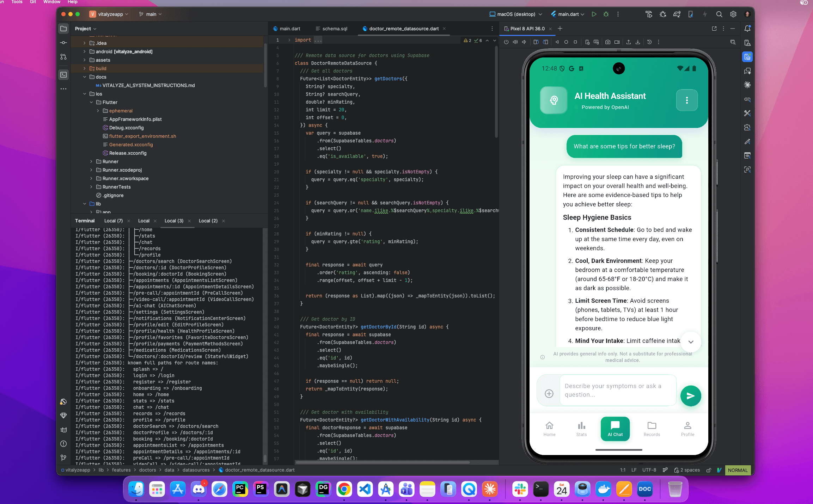Open Search Everywhere with the magnifier icon
This screenshot has height=504, width=813.
click(719, 14)
